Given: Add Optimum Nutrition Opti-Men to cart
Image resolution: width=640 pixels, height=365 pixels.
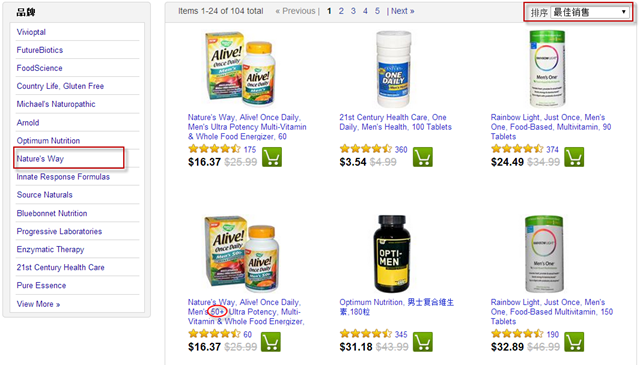Looking at the screenshot, I should pos(423,342).
